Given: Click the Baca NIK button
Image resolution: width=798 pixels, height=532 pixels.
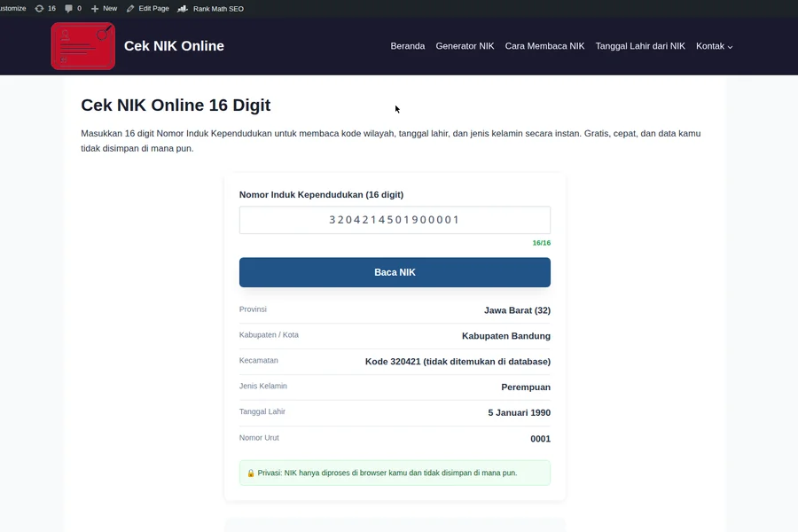Looking at the screenshot, I should pyautogui.click(x=395, y=272).
